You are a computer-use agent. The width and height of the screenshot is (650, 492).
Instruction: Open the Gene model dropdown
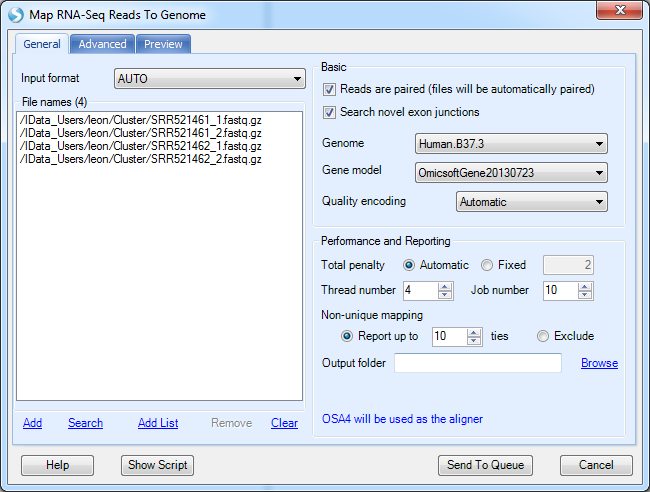point(511,173)
